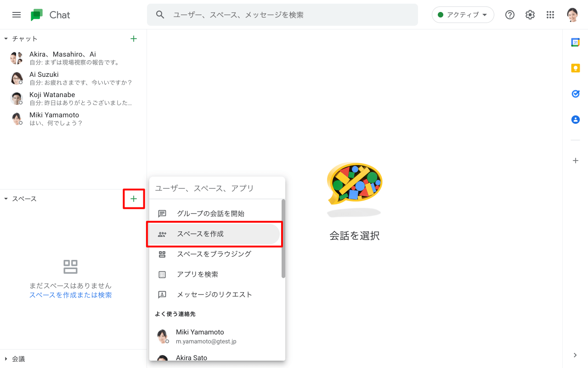
Task: Click the メッセージのリクエスト icon
Action: 162,295
